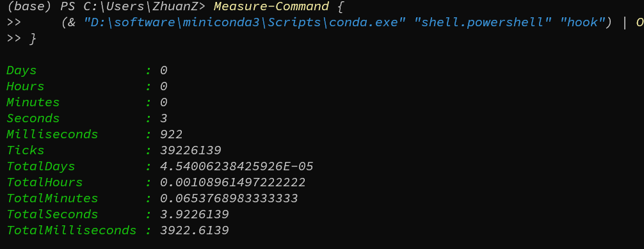Click the TotalDays value 4.54006238425926E-05
The image size is (644, 249).
coord(237,166)
